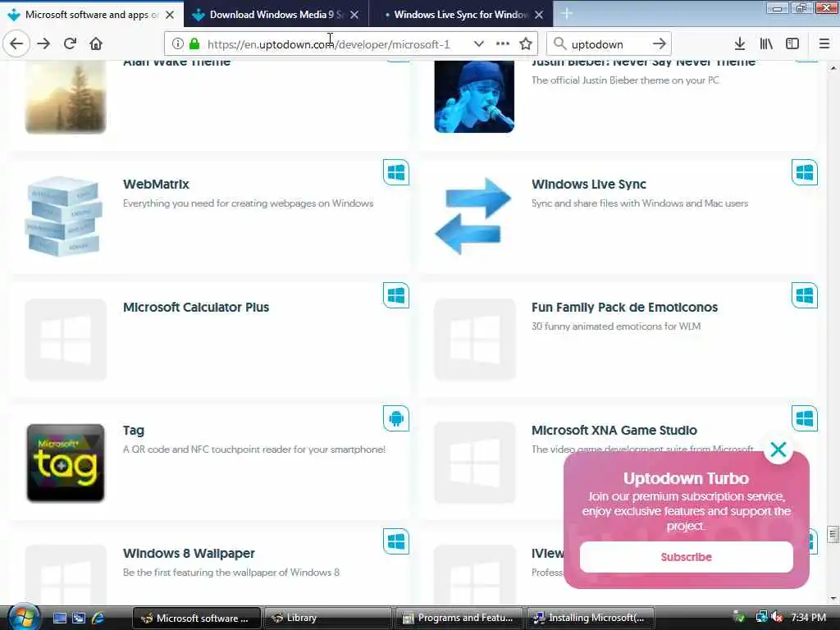This screenshot has height=630, width=840.
Task: Open the Windows Start menu
Action: point(22,617)
